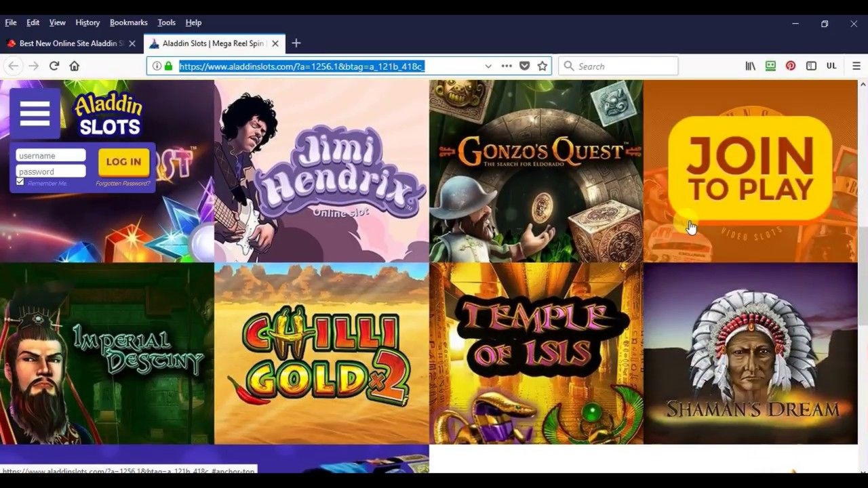This screenshot has width=868, height=488.
Task: Open the Help menu
Action: coord(194,22)
